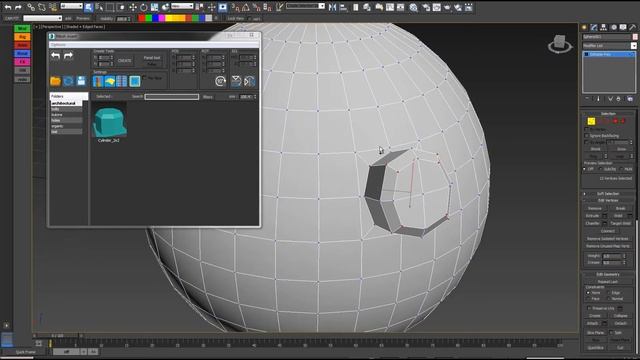Click the Mirror tool icon
The height and width of the screenshot is (360, 640).
[x=332, y=7]
